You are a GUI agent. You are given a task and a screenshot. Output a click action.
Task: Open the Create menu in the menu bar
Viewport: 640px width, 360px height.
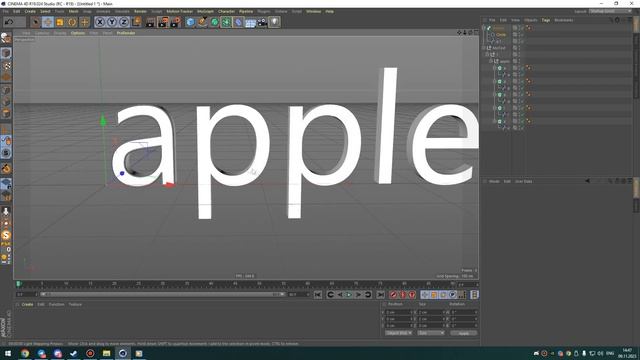pyautogui.click(x=30, y=11)
